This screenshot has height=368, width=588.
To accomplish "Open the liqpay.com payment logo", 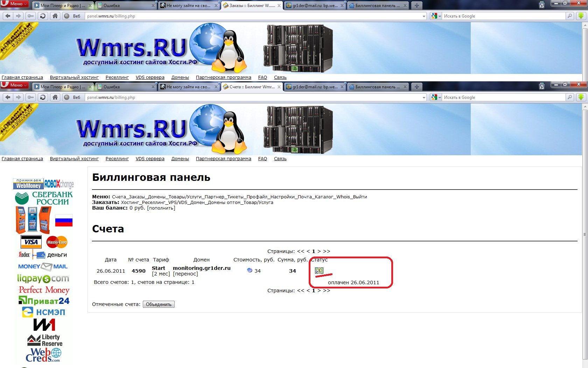I will (43, 279).
